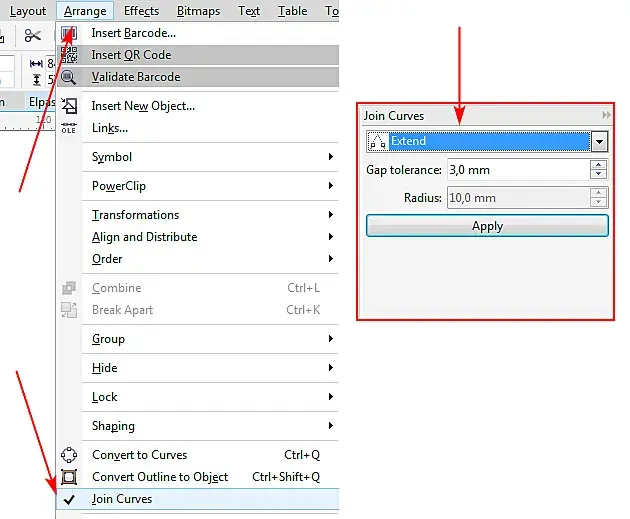Click the Break Apart icon

point(69,310)
